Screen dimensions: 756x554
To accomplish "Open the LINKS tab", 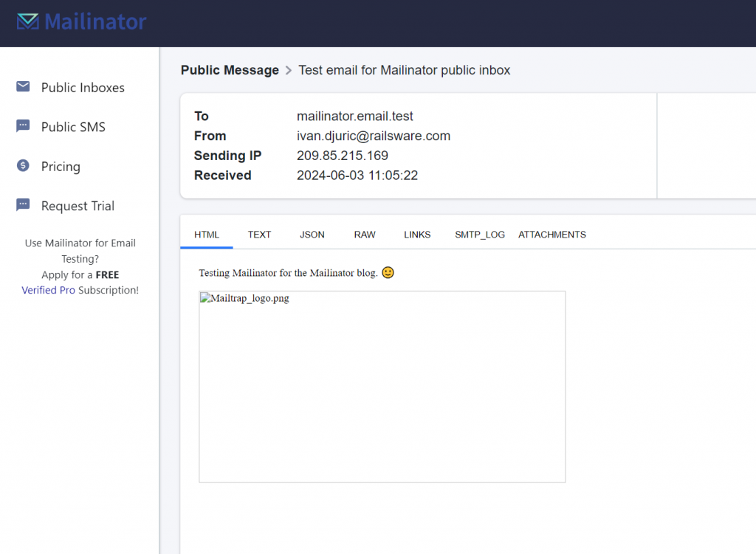I will point(417,234).
